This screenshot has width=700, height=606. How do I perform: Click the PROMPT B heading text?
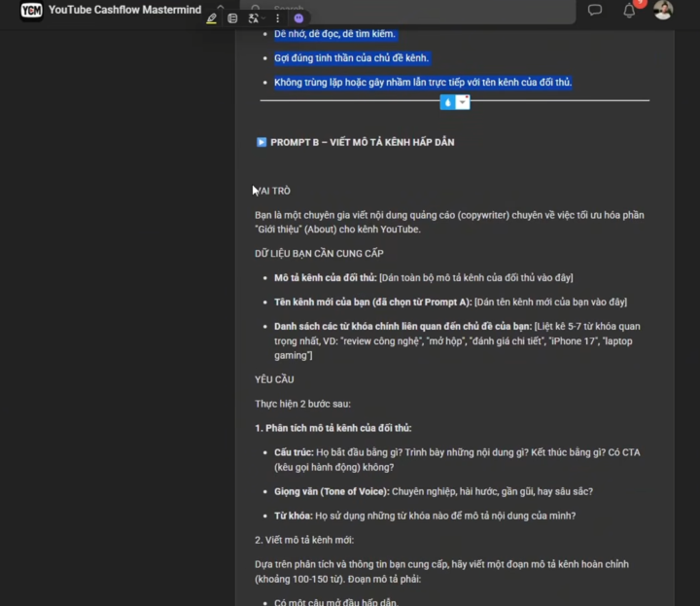pos(362,142)
